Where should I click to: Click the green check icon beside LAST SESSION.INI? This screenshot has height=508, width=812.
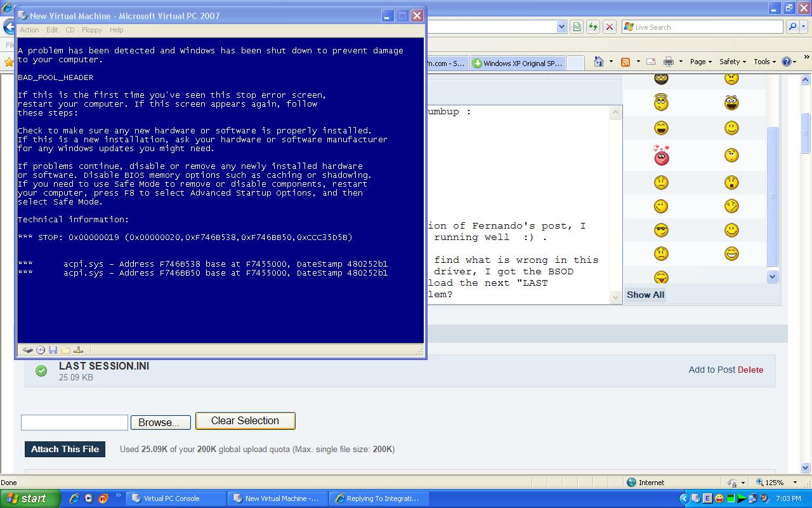click(41, 371)
